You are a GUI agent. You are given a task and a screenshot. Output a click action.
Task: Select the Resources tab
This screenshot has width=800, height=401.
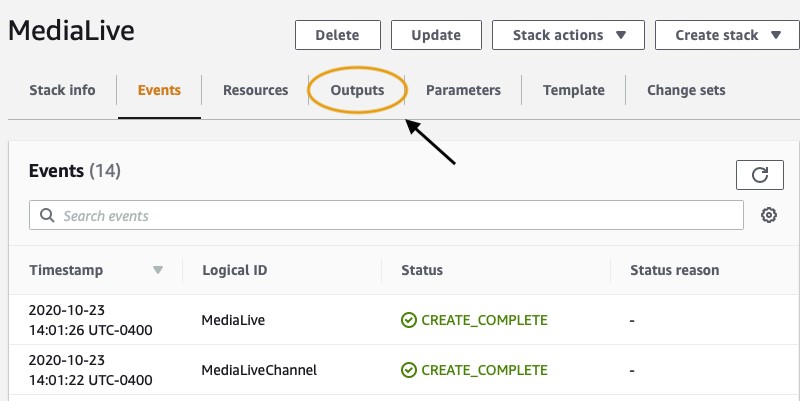click(x=256, y=90)
